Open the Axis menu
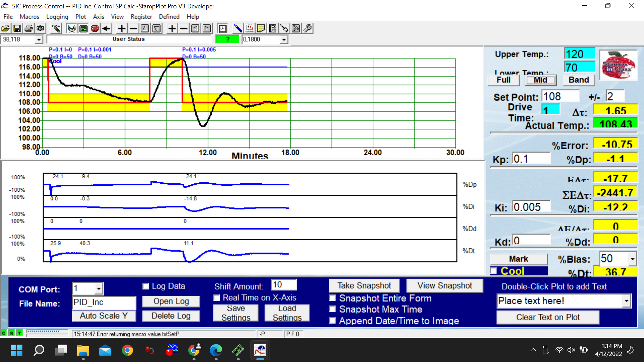Image resolution: width=644 pixels, height=362 pixels. pyautogui.click(x=98, y=16)
